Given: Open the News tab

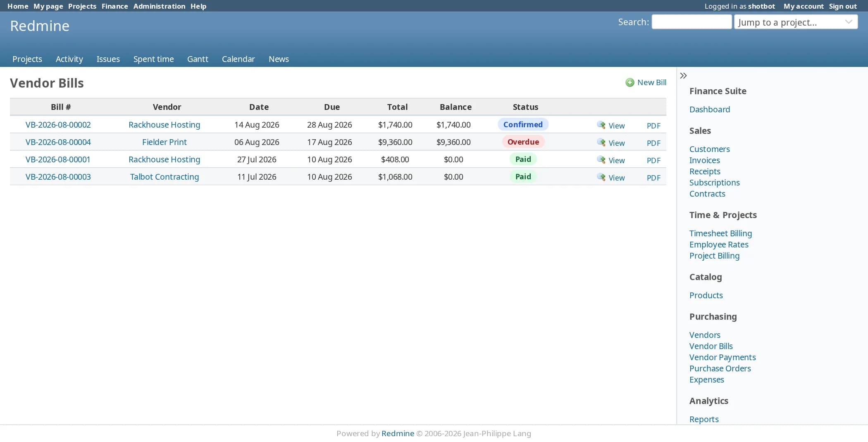Looking at the screenshot, I should [x=279, y=59].
